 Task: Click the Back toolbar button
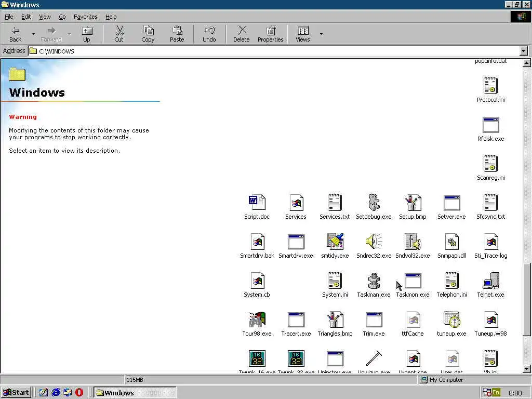tap(15, 34)
